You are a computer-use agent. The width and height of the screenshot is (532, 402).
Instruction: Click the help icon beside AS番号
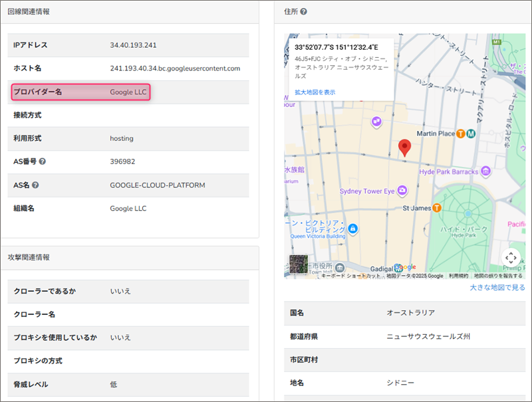point(43,161)
